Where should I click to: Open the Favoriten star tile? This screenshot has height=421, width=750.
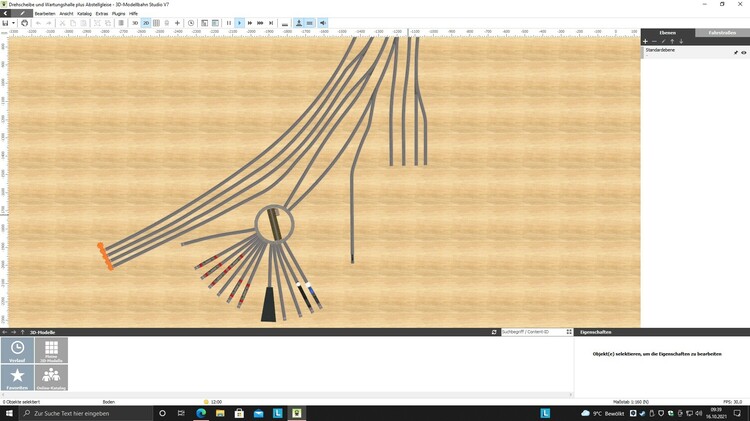[x=17, y=377]
